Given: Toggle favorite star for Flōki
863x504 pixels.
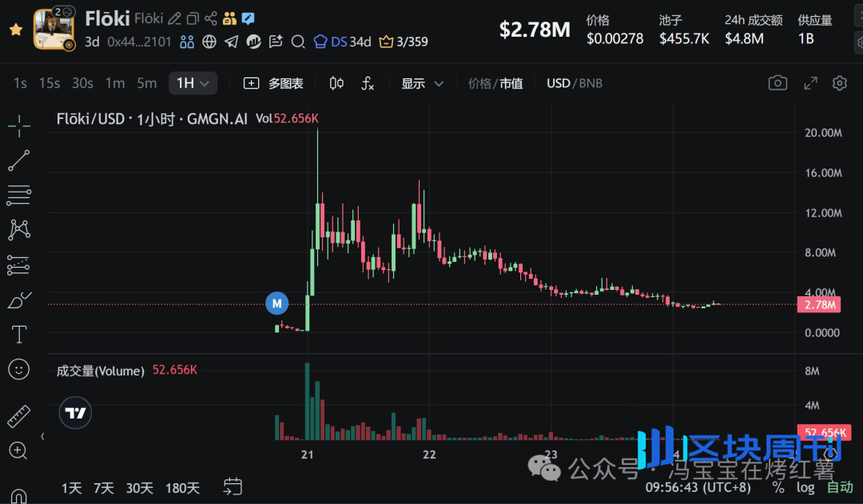Looking at the screenshot, I should [x=16, y=30].
